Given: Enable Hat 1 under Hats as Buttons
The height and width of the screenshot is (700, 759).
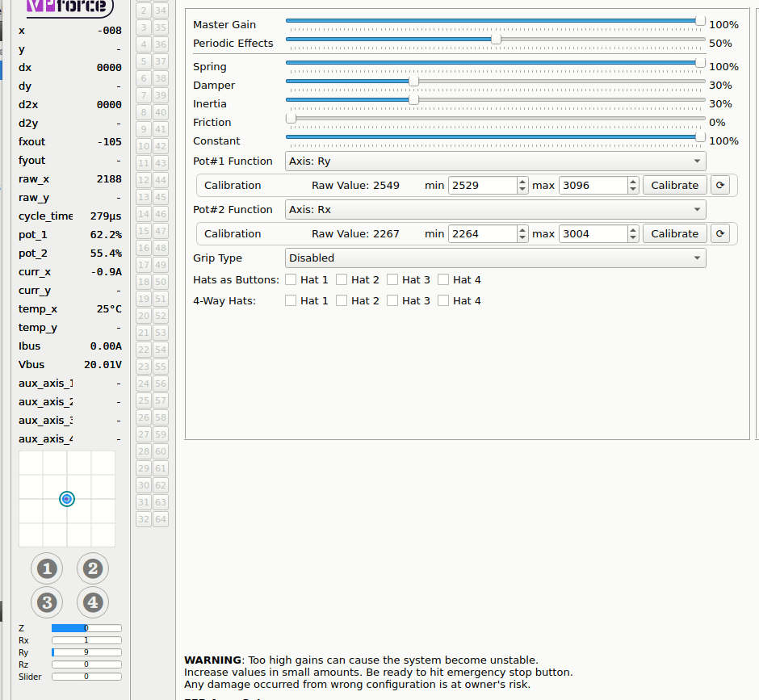Looking at the screenshot, I should pyautogui.click(x=291, y=280).
